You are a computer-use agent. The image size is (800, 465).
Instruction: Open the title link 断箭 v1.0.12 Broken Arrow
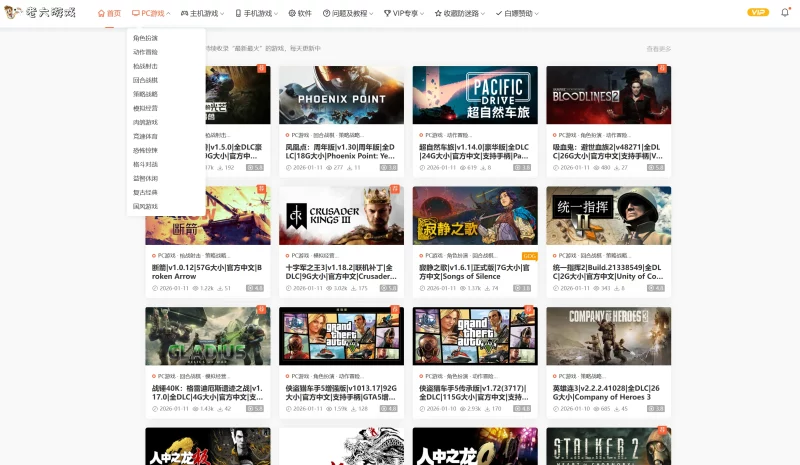207,272
